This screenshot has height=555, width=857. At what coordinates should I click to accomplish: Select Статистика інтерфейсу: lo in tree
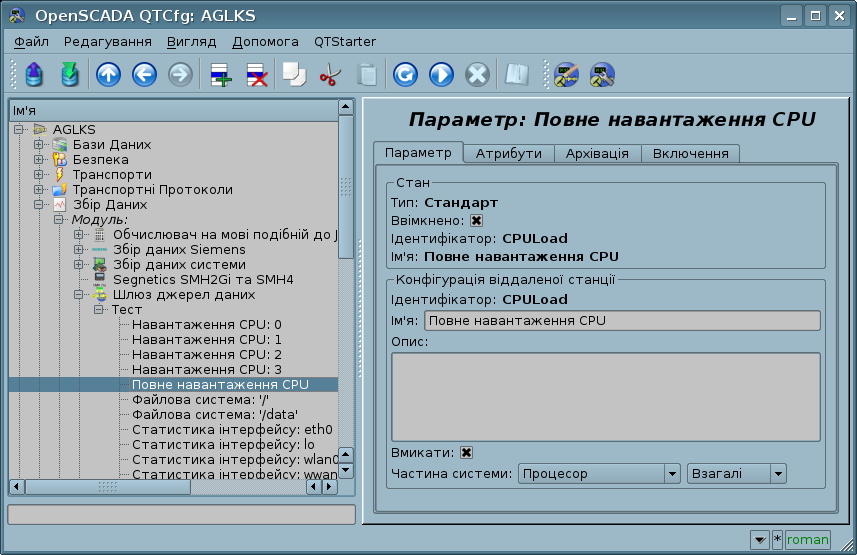coord(223,445)
